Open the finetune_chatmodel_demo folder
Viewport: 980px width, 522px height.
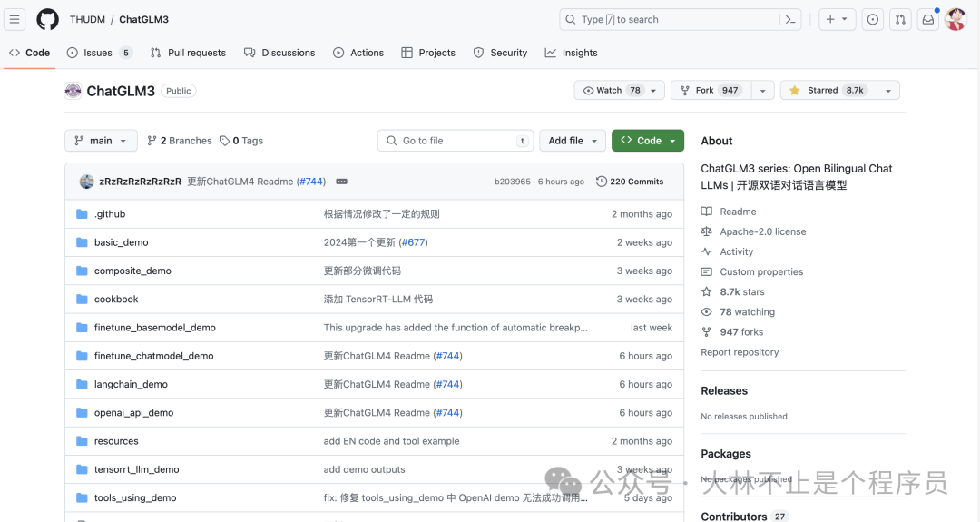(x=153, y=356)
